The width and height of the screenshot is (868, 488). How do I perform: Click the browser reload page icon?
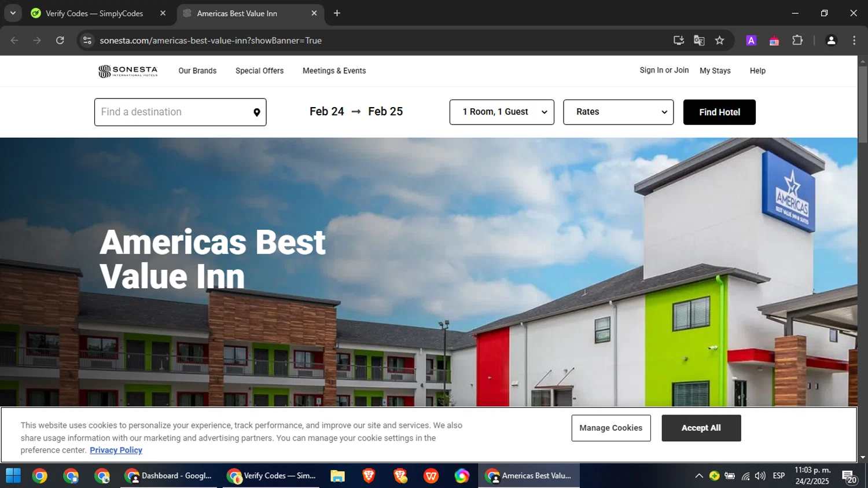coord(60,41)
